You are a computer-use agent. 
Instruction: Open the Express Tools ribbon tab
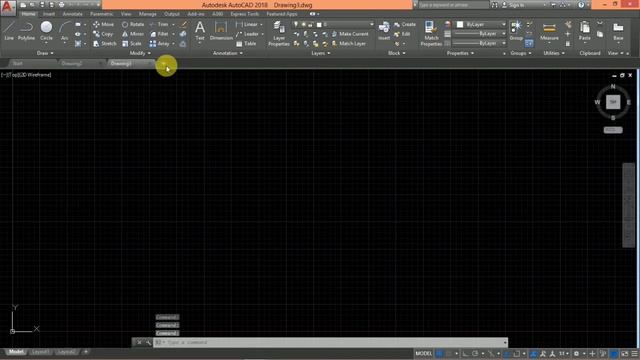[244, 14]
